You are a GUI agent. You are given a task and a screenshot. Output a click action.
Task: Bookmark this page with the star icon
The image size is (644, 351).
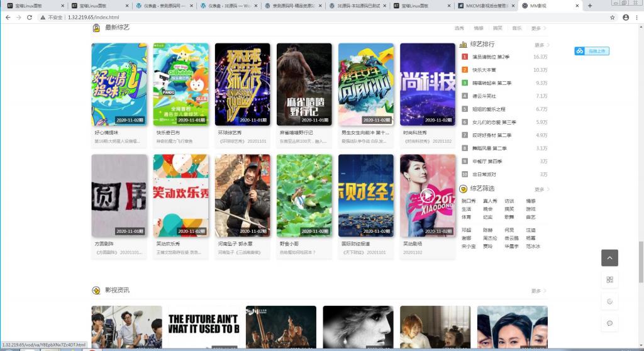point(612,17)
